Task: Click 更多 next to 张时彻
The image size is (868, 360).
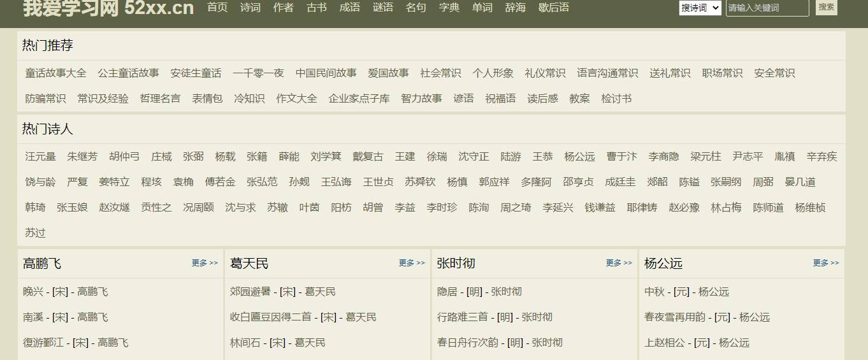Action: tap(619, 263)
